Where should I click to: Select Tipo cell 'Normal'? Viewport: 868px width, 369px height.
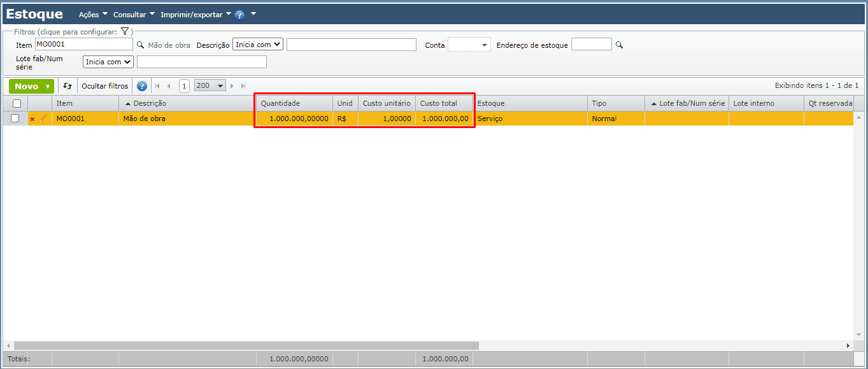[616, 119]
